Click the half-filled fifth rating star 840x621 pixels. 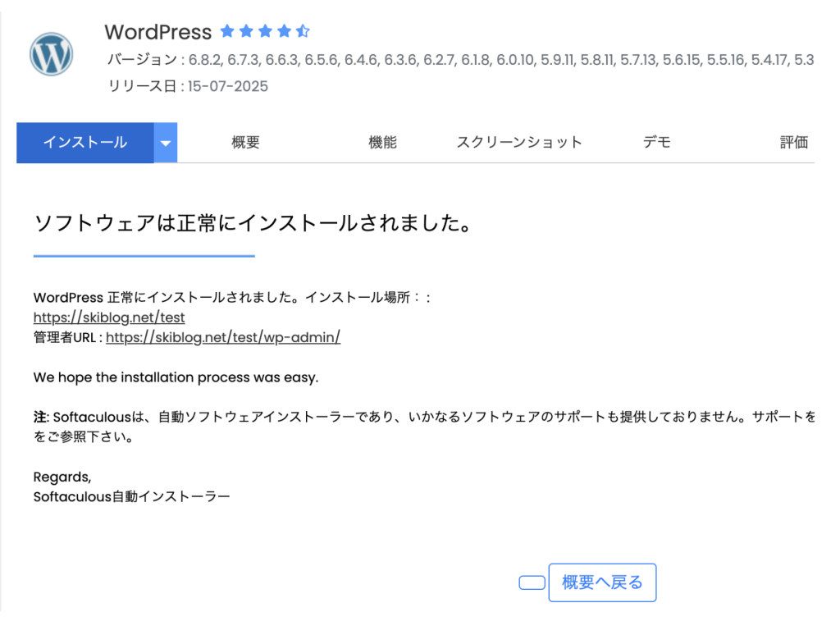[303, 32]
